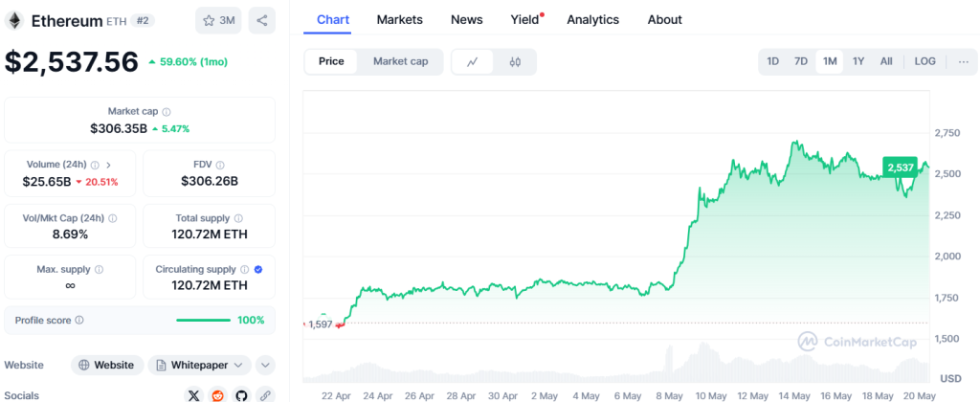Set chart range to All
980x402 pixels.
[886, 62]
